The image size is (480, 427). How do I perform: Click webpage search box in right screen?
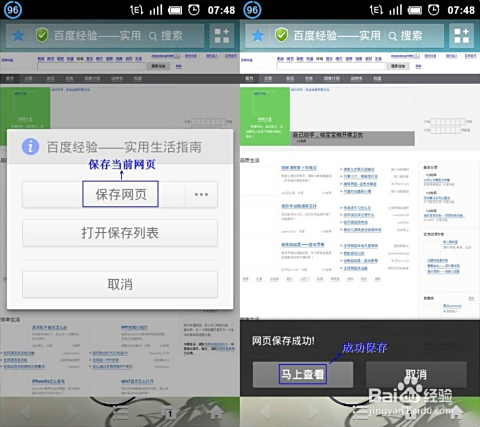pos(331,66)
